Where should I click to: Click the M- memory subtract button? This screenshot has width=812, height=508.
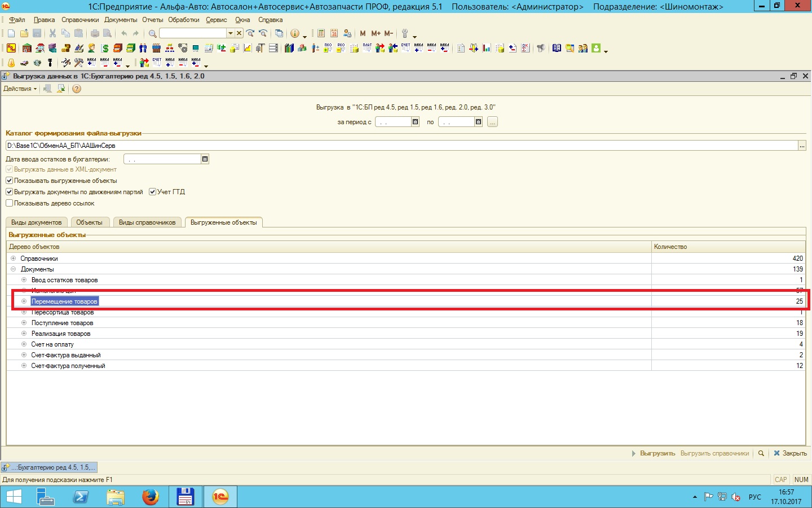pyautogui.click(x=389, y=33)
